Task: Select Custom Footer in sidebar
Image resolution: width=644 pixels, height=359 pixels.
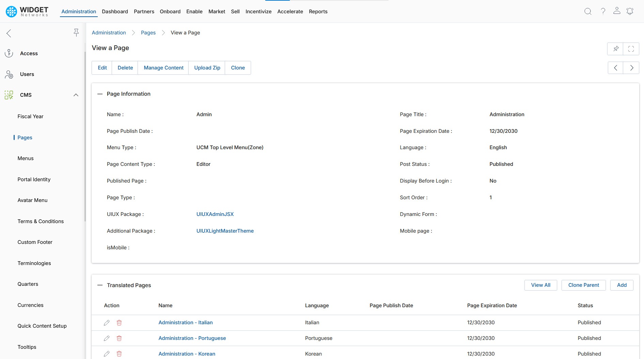Action: 35,242
